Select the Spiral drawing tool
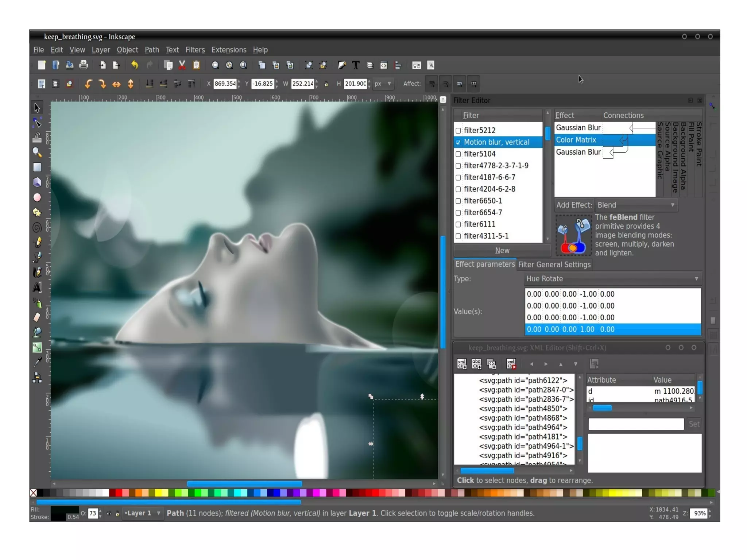 click(x=37, y=228)
